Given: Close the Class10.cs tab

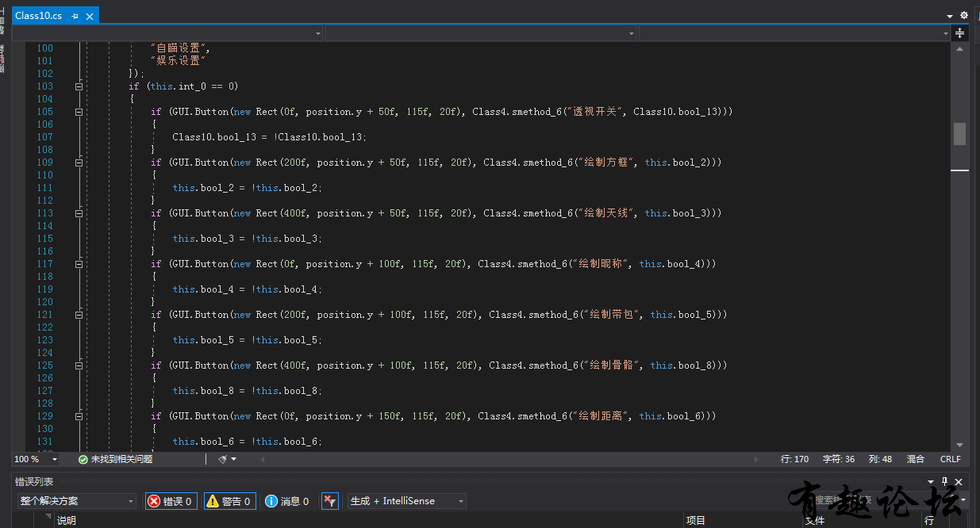Looking at the screenshot, I should pos(89,16).
